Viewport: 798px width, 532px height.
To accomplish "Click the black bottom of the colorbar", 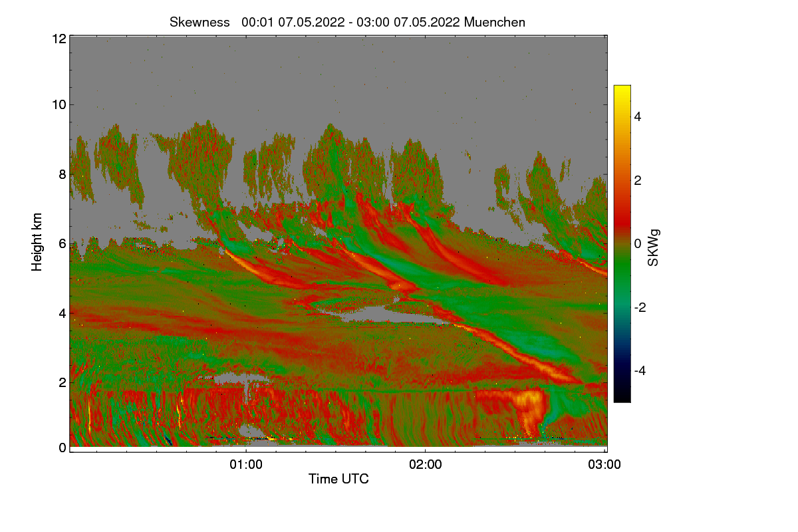I will [x=622, y=396].
